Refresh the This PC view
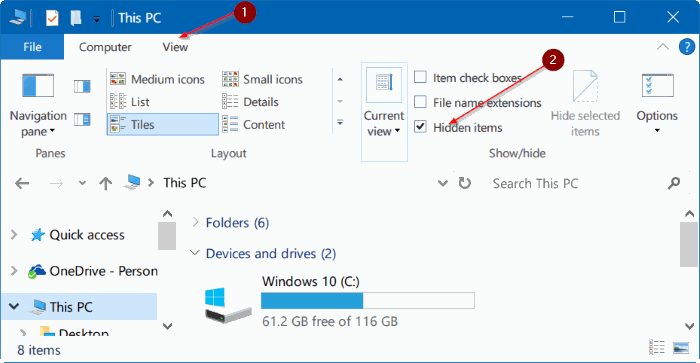 465,183
